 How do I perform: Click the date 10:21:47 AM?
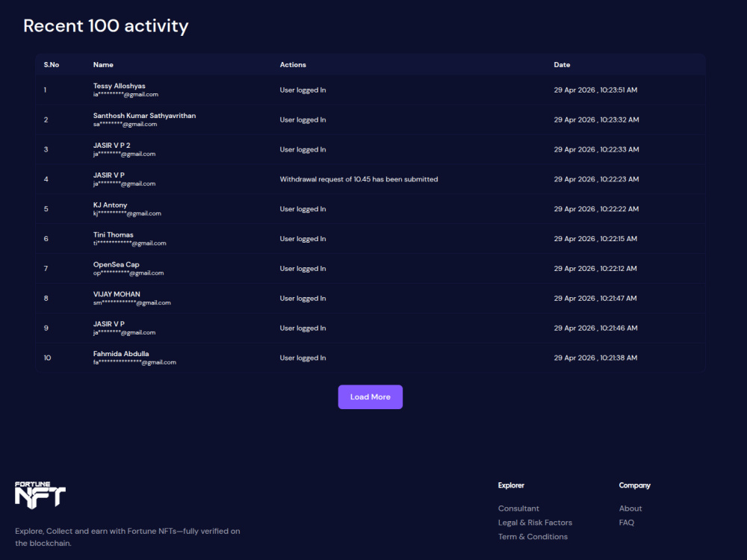tap(595, 298)
